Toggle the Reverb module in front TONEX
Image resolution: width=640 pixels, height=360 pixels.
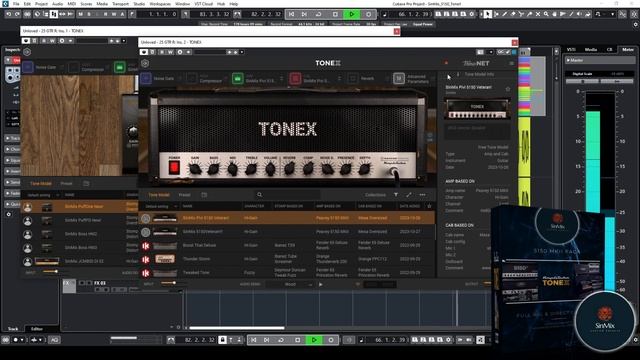pyautogui.click(x=353, y=78)
